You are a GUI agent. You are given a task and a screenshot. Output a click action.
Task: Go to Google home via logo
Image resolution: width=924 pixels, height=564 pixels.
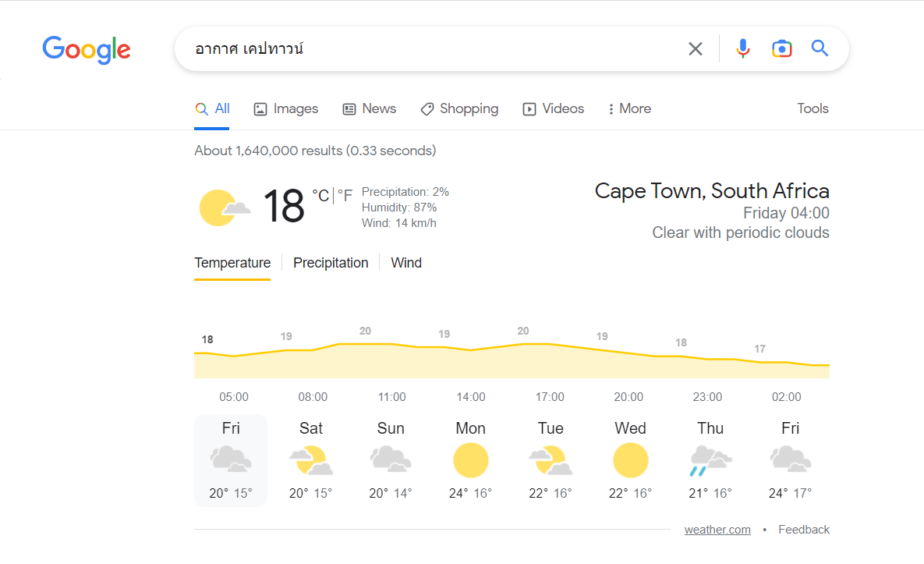point(86,49)
